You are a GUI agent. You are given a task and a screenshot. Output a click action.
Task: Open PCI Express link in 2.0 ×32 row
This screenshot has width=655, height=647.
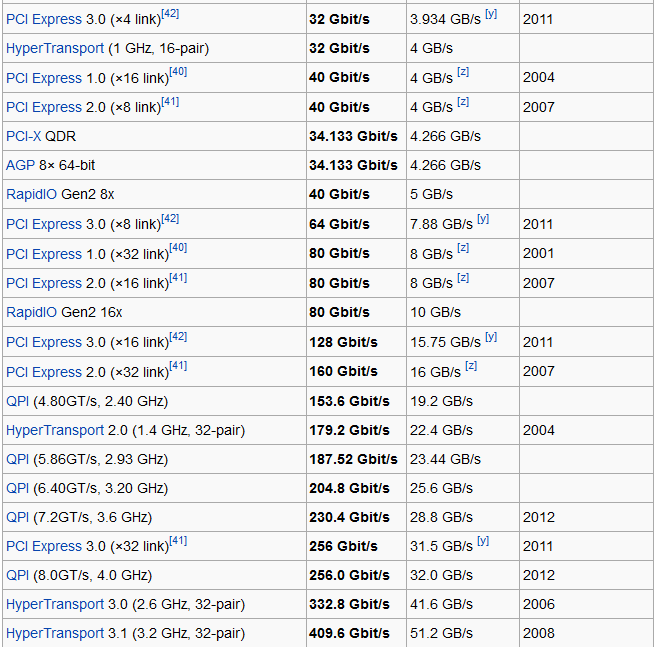tap(44, 372)
